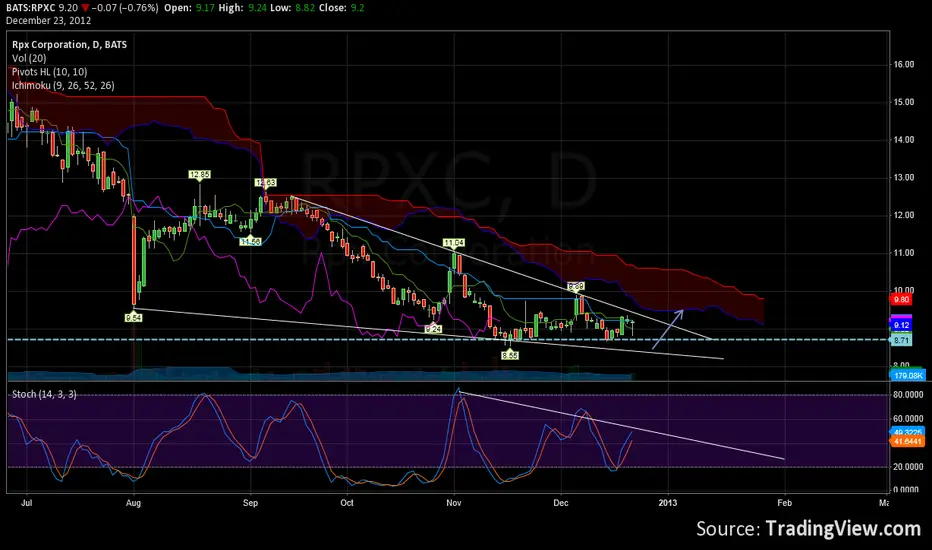Click the 8.55 pivot low label
Viewport: 932px width, 550px height.
(x=509, y=356)
